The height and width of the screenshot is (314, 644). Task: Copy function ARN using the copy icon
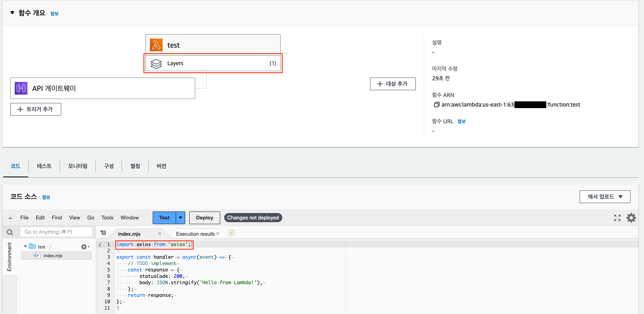pos(436,105)
